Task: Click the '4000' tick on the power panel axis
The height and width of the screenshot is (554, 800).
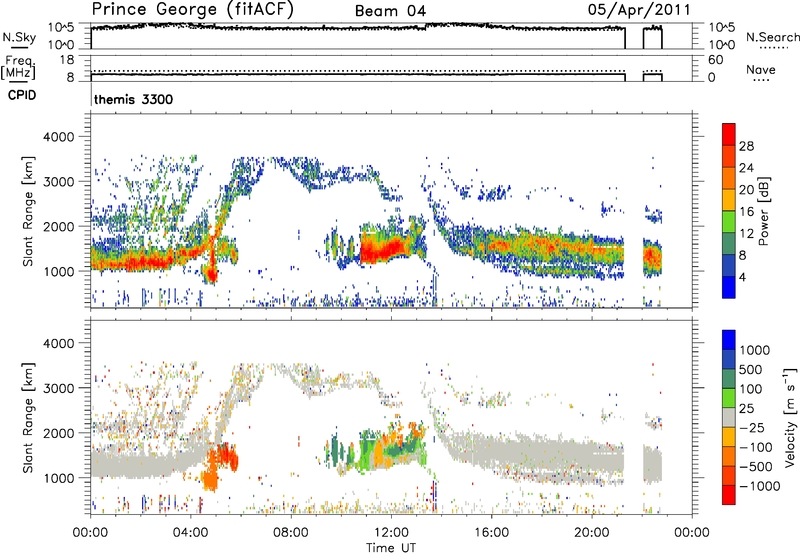Action: coord(59,137)
